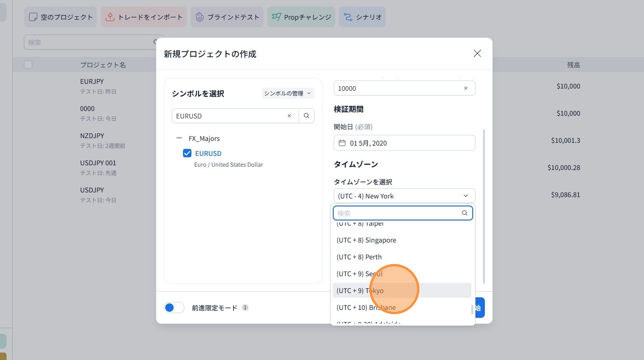
Task: Click the timezone search box
Action: [x=403, y=213]
